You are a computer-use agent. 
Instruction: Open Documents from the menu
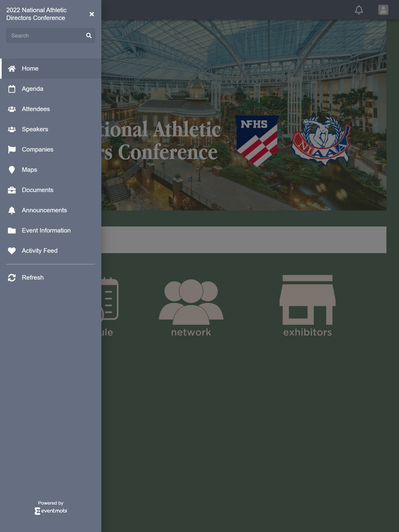[51, 190]
